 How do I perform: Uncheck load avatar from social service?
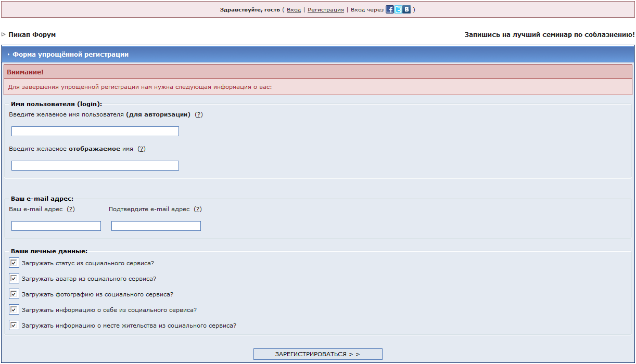tap(14, 278)
